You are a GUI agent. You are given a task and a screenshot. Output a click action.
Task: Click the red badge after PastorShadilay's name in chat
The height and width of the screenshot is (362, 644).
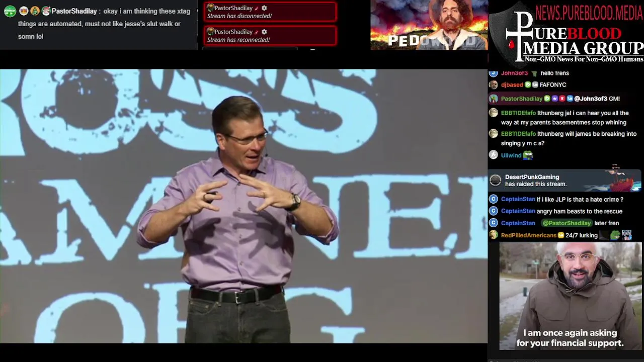pos(562,99)
